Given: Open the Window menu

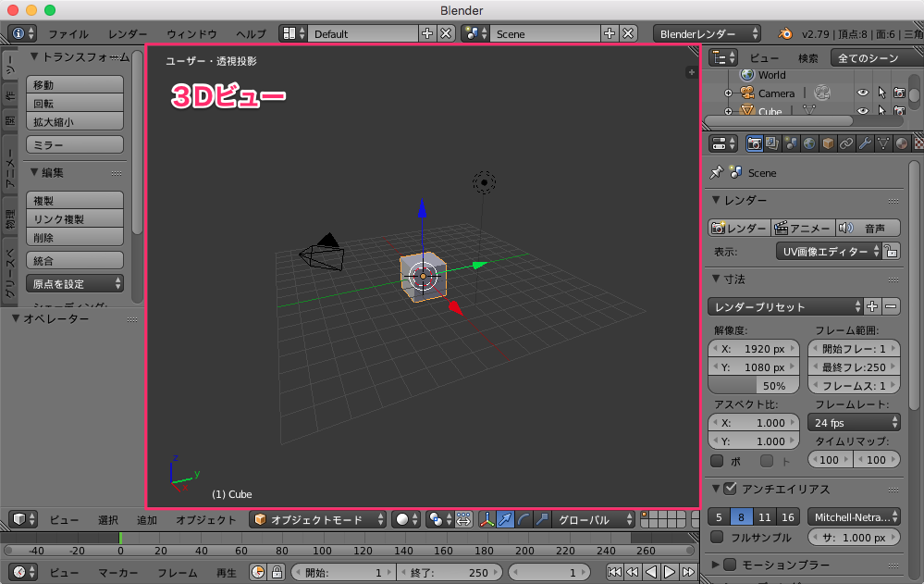Looking at the screenshot, I should (191, 34).
